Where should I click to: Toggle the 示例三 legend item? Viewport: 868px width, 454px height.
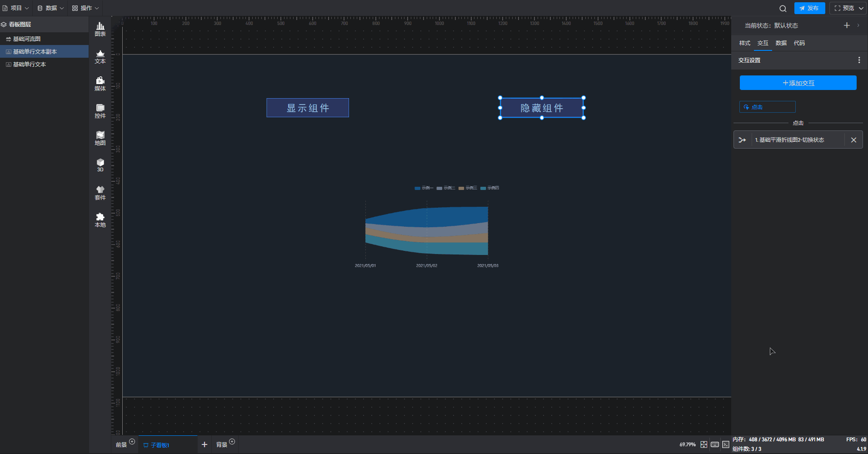[x=468, y=188]
